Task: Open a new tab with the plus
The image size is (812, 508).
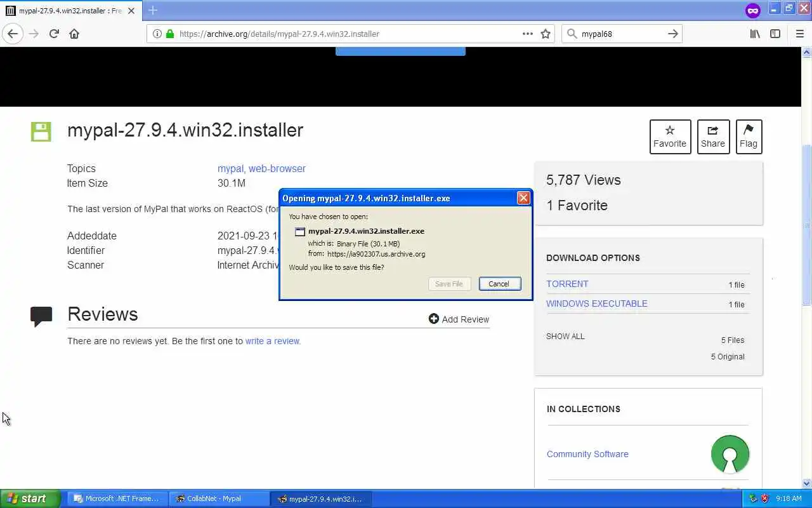Action: [x=153, y=10]
